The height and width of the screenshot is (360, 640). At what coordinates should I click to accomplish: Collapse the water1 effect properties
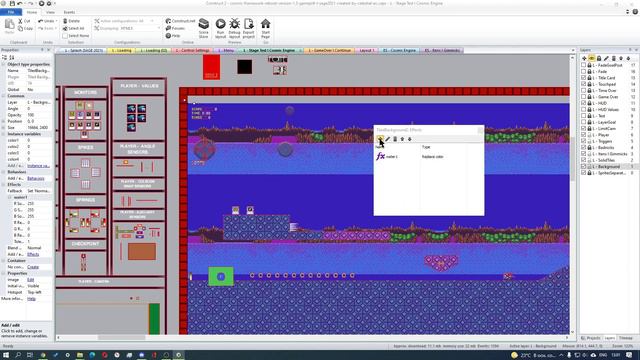click(x=10, y=197)
